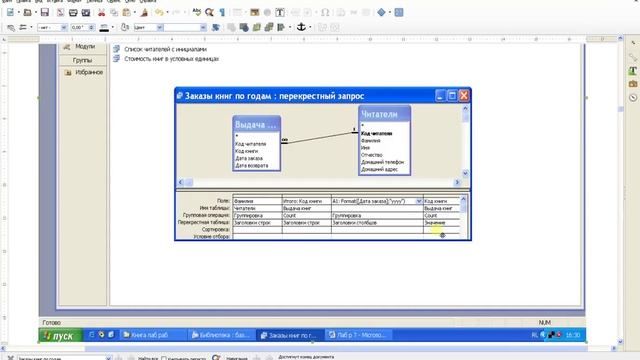Click the green T icon in right sidebar
The height and width of the screenshot is (360, 640).
pyautogui.click(x=633, y=71)
